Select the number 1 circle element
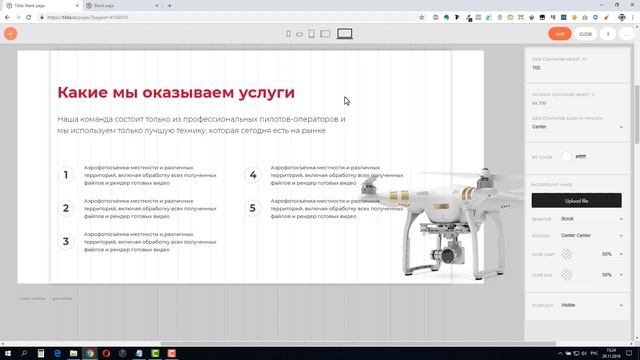This screenshot has height=360, width=640. pos(66,175)
